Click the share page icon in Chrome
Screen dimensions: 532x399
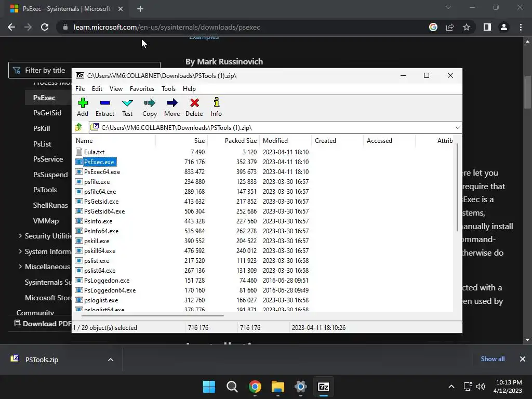coord(450,27)
